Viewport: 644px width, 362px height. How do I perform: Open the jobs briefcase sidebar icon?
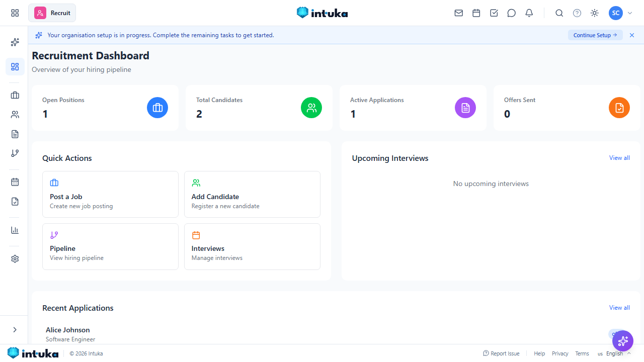(15, 95)
